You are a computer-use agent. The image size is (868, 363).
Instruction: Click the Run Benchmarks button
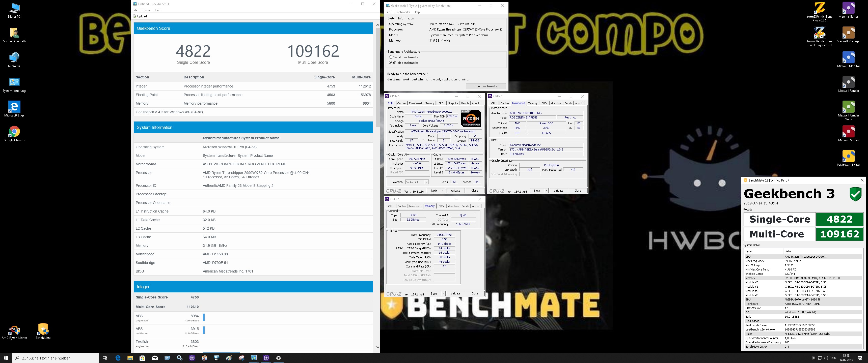pyautogui.click(x=485, y=86)
